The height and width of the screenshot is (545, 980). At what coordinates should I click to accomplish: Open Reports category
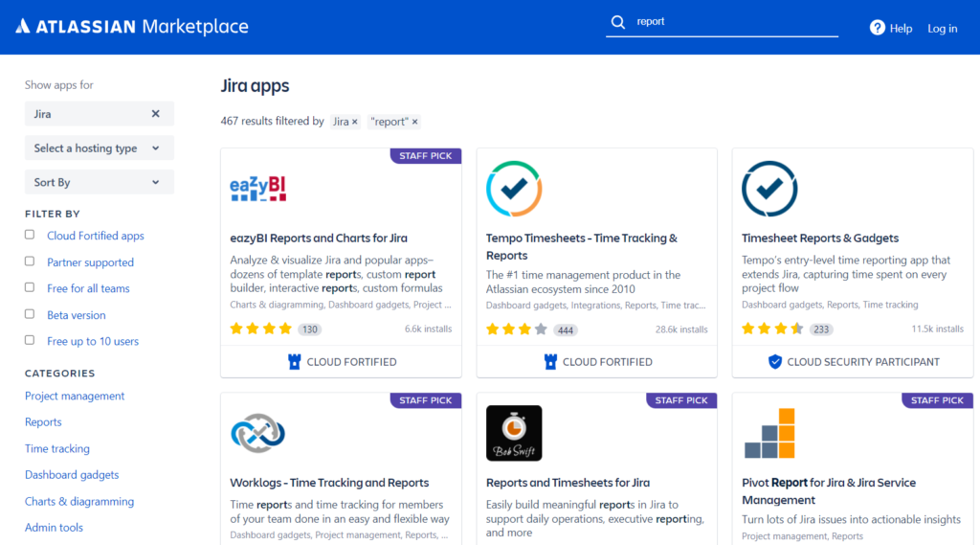pyautogui.click(x=43, y=422)
